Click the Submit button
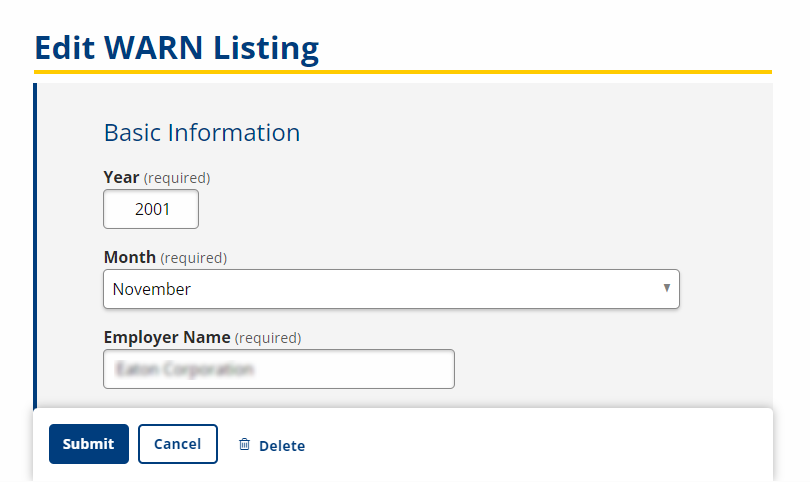Image resolution: width=810 pixels, height=482 pixels. (89, 444)
